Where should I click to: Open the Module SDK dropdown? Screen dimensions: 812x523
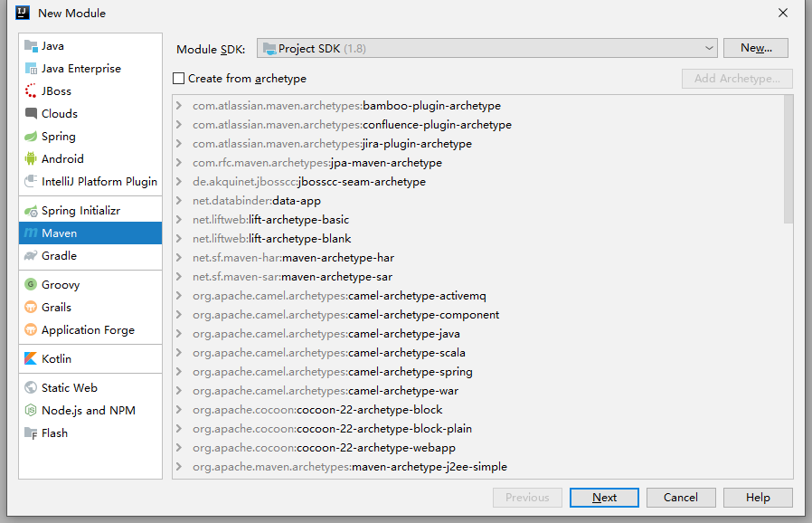[x=486, y=48]
